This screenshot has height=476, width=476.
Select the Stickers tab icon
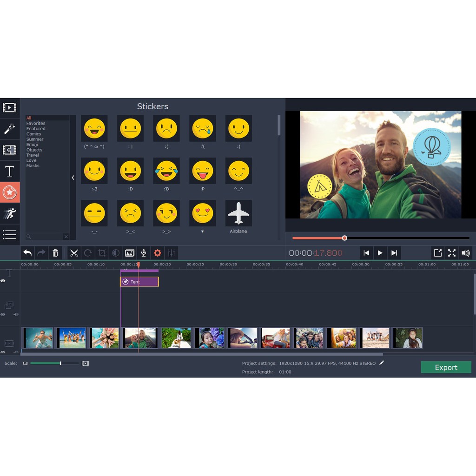(9, 192)
